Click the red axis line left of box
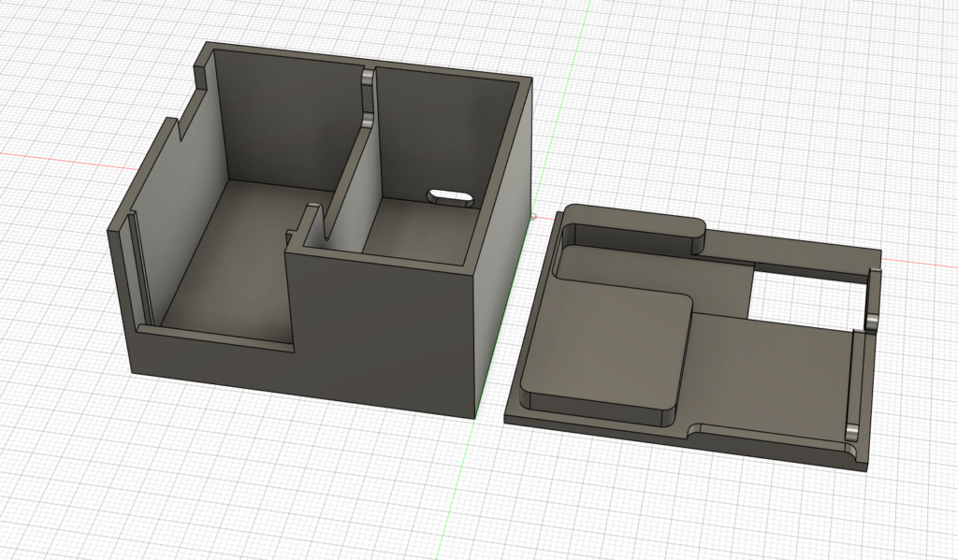The width and height of the screenshot is (958, 560). pos(56,152)
